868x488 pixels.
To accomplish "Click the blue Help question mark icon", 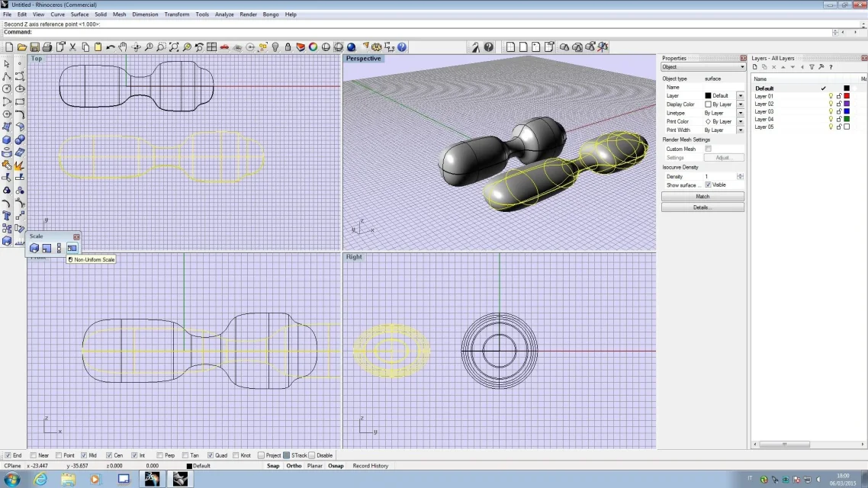I will click(402, 47).
